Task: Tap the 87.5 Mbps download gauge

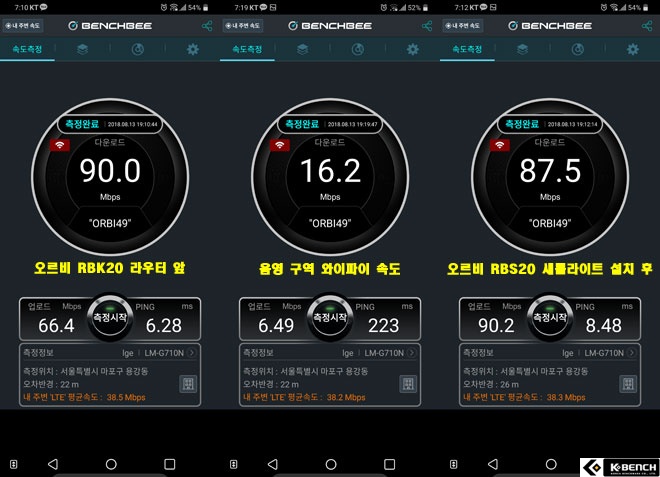Action: pos(550,177)
